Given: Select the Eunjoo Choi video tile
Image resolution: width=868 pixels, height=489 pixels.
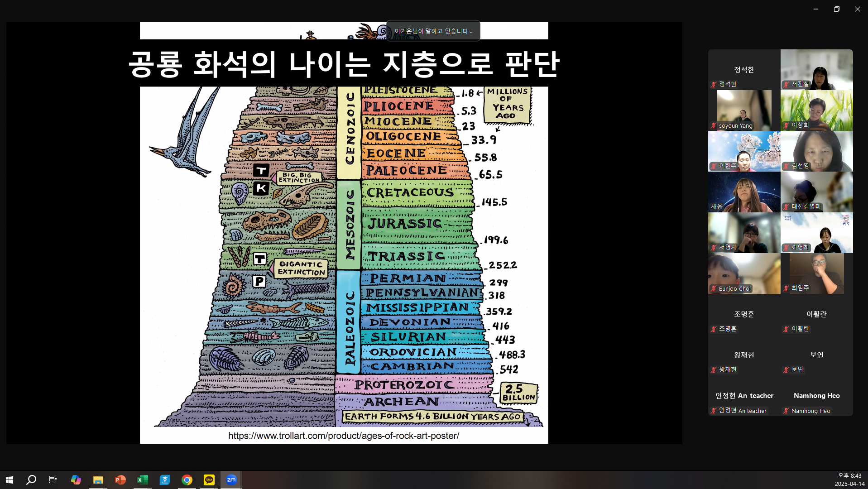Looking at the screenshot, I should [x=744, y=273].
